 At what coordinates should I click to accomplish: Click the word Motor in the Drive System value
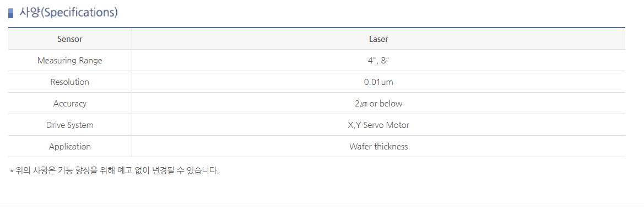pyautogui.click(x=398, y=125)
